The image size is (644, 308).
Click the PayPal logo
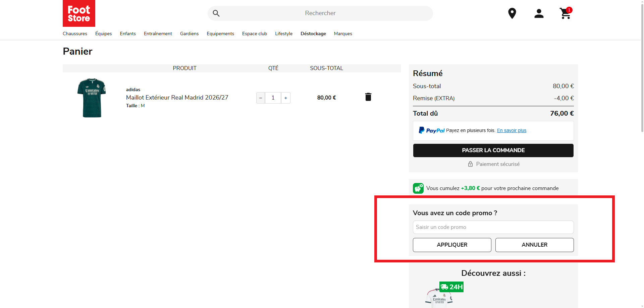[432, 130]
